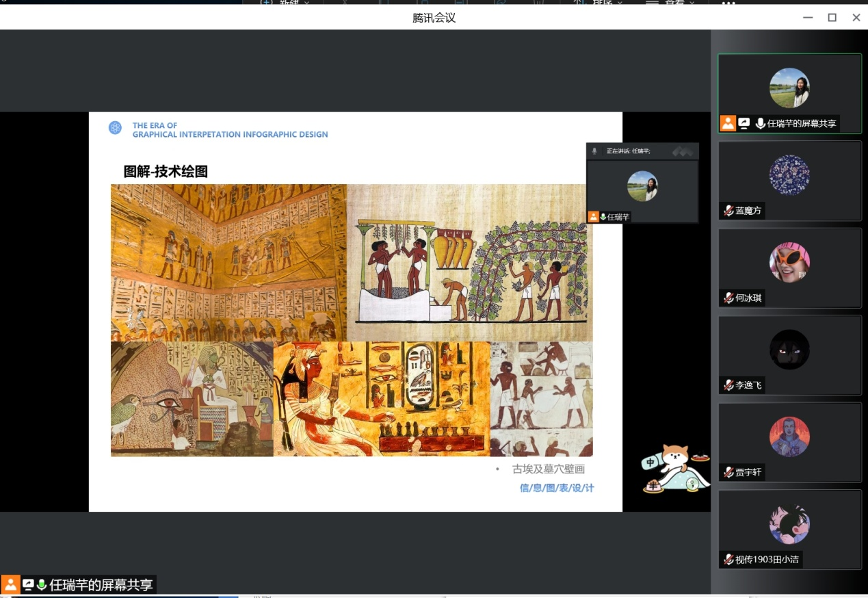
Task: Select 贾宇轩's participant avatar
Action: [789, 437]
